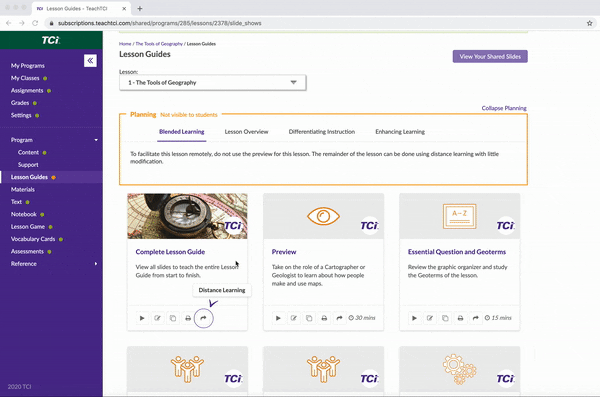Open Notebook in the sidebar

[x=24, y=214]
